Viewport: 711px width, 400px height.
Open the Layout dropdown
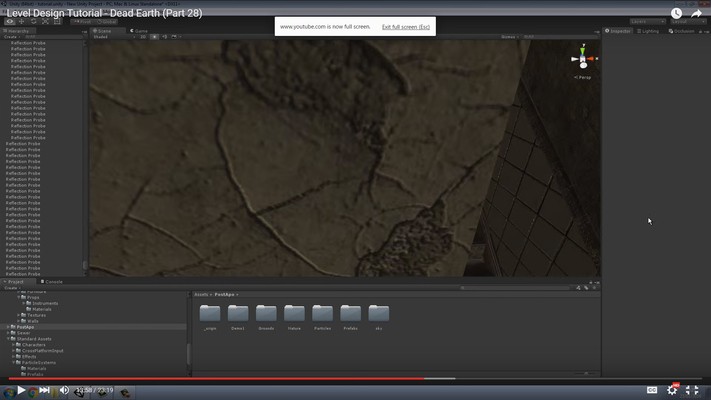coord(687,21)
